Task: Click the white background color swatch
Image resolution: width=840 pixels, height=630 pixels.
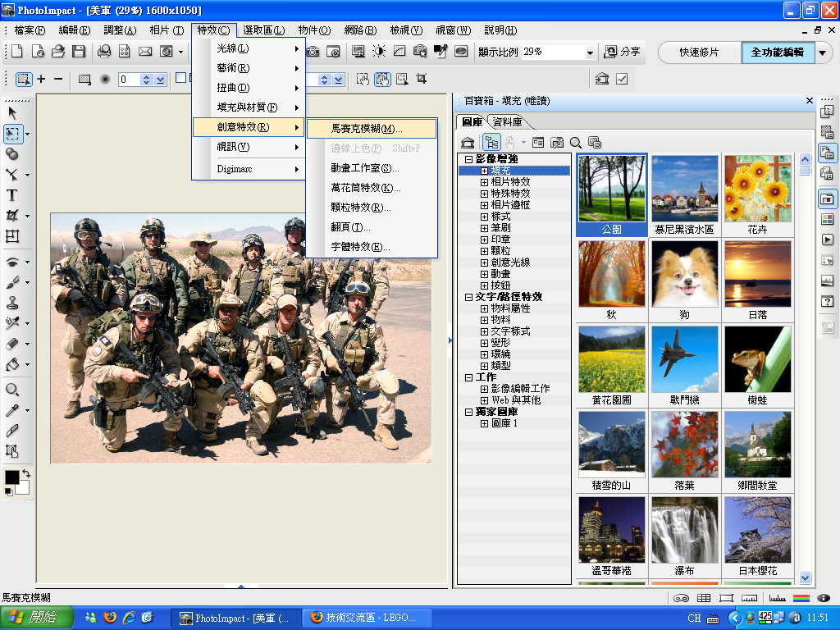Action: tap(25, 487)
